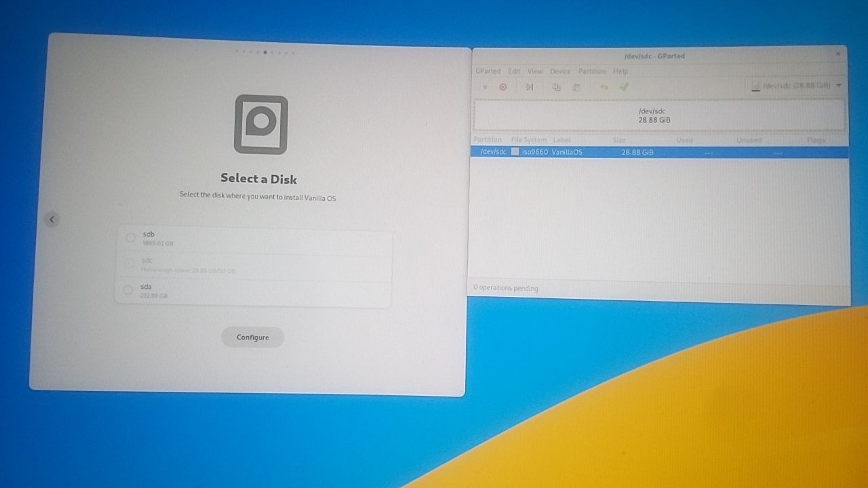The height and width of the screenshot is (488, 868).
Task: Select the /dev/sdc partition row
Action: [658, 152]
